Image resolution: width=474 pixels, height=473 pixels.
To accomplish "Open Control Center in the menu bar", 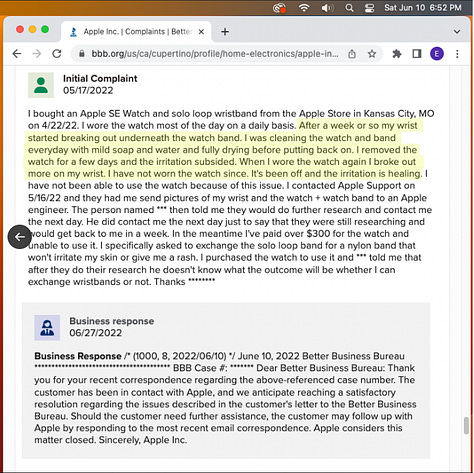I will click(369, 7).
